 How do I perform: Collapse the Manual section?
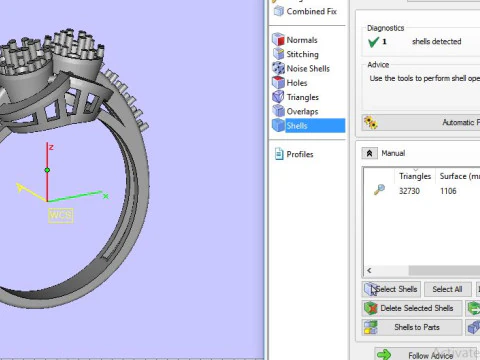[x=369, y=153]
